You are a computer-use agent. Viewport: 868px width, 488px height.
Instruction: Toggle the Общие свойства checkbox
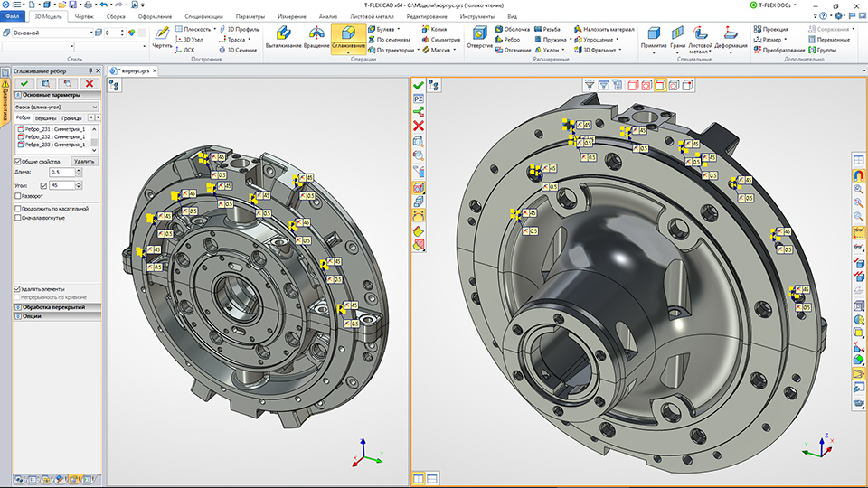pos(18,162)
